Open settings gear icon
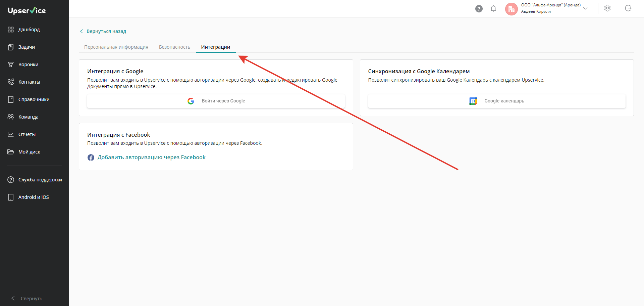This screenshot has height=306, width=644. [607, 8]
